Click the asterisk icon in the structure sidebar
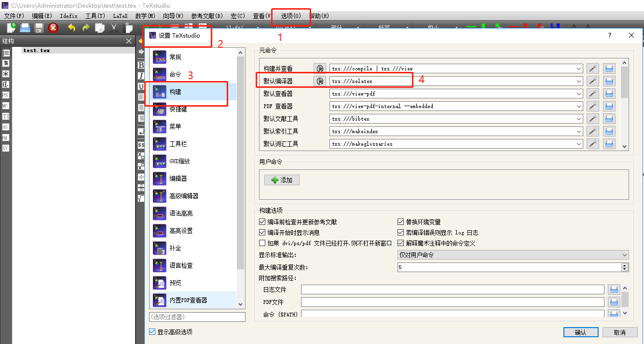The width and height of the screenshot is (644, 344). pos(6,74)
